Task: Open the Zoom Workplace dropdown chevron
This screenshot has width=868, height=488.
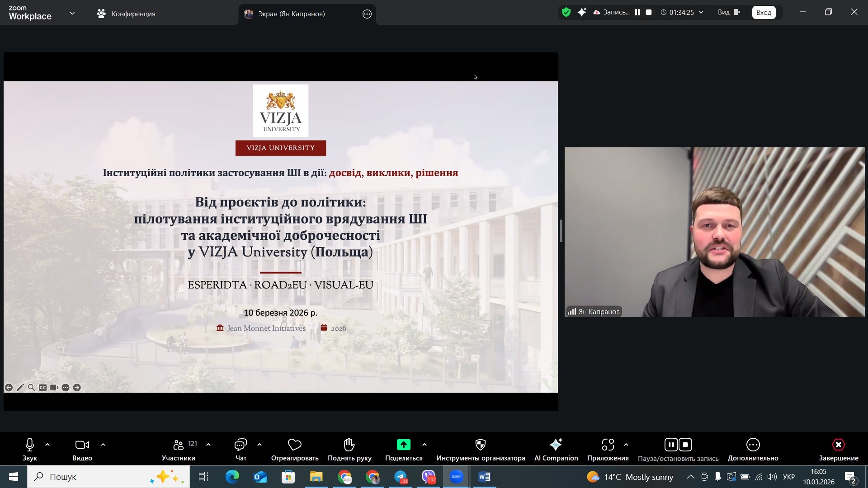Action: tap(72, 14)
